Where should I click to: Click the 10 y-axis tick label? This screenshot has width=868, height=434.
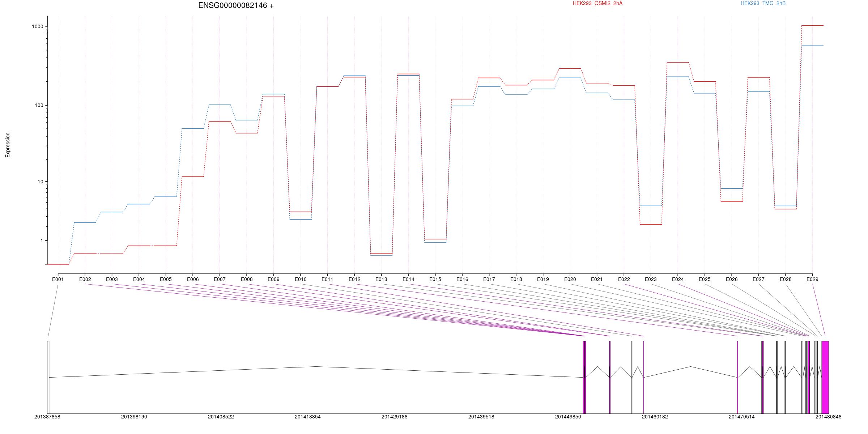(x=41, y=182)
